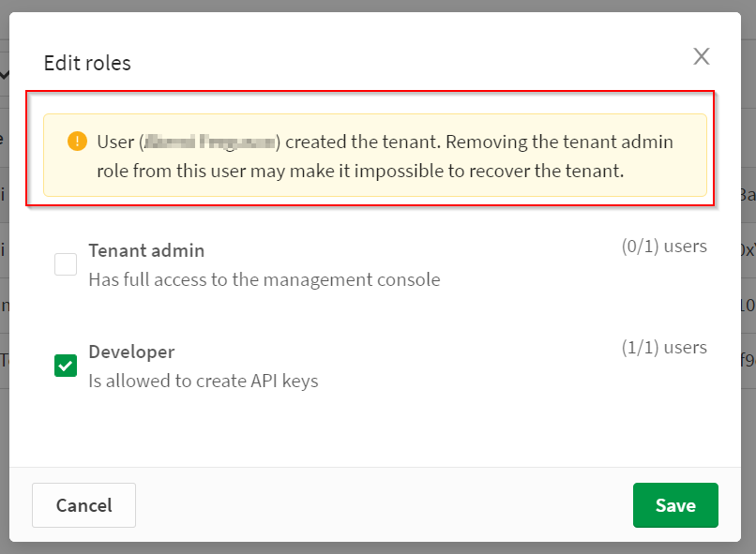Click the (0/1) users count
This screenshot has height=554, width=756.
click(663, 247)
